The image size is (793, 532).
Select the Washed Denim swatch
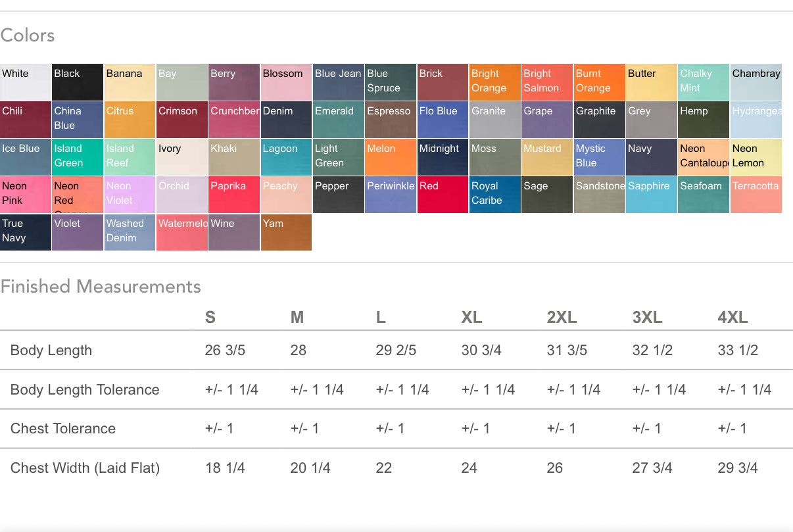(130, 232)
